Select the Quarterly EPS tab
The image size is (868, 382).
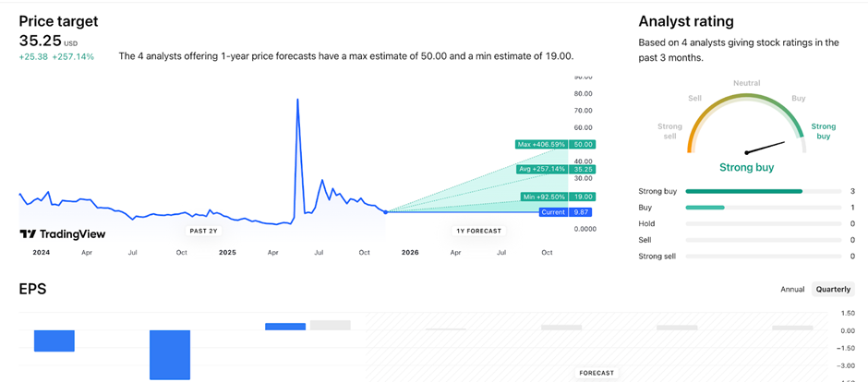tap(833, 290)
